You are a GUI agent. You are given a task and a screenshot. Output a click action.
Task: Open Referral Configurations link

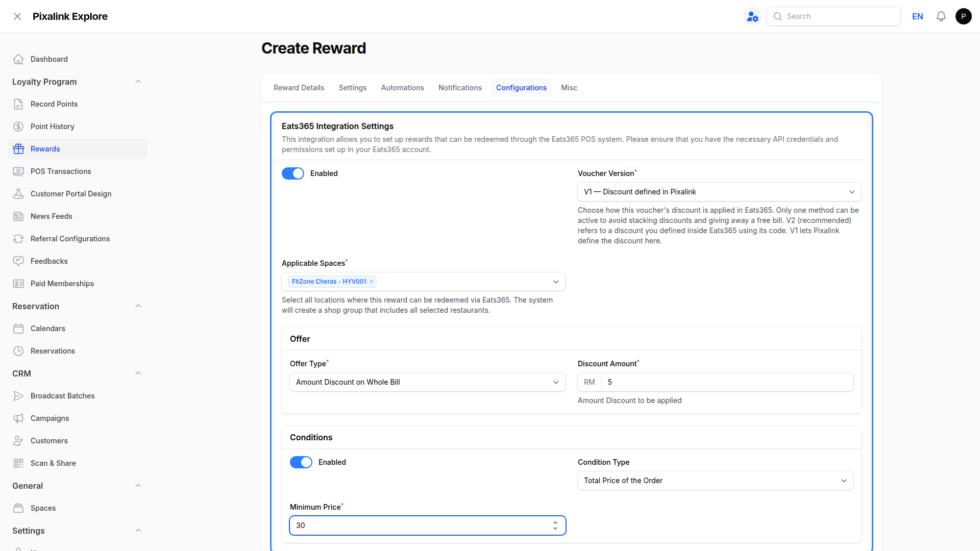(78, 239)
